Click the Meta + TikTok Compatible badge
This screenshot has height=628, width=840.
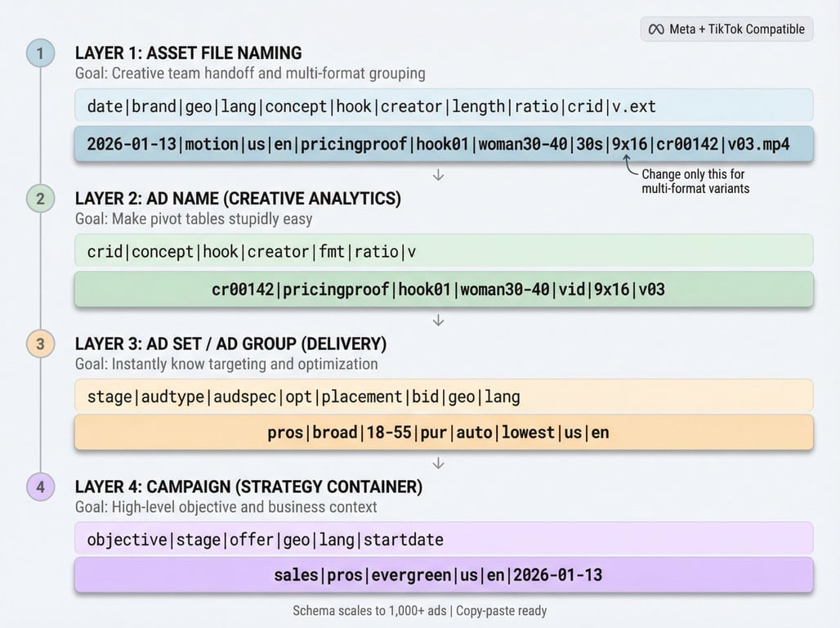pos(726,29)
